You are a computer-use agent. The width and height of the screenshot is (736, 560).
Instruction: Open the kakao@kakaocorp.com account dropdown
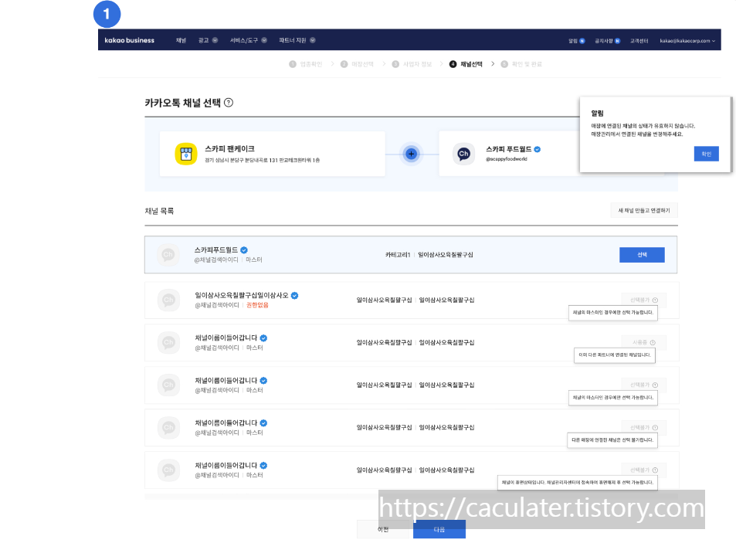click(x=687, y=41)
